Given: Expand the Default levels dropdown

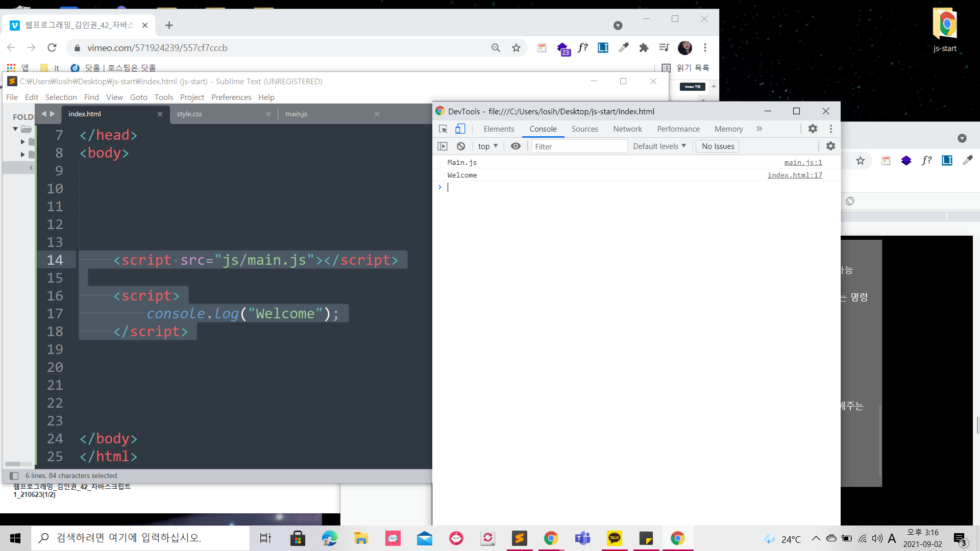Looking at the screenshot, I should 659,146.
